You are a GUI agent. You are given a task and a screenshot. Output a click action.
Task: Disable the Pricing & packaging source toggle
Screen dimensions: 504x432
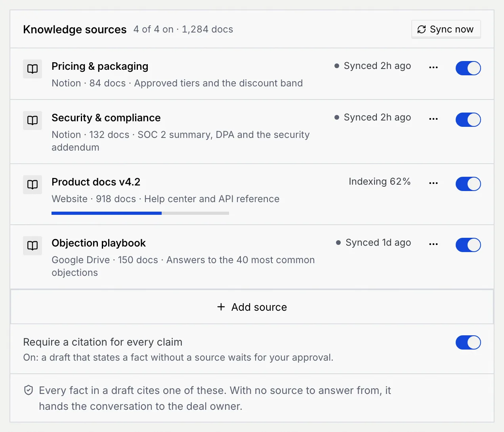click(468, 68)
